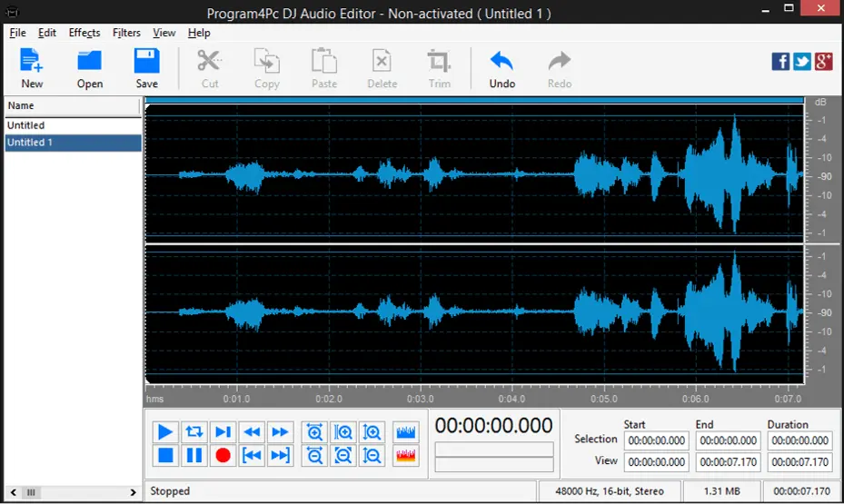Undo the last action
This screenshot has width=844, height=504.
click(x=502, y=67)
